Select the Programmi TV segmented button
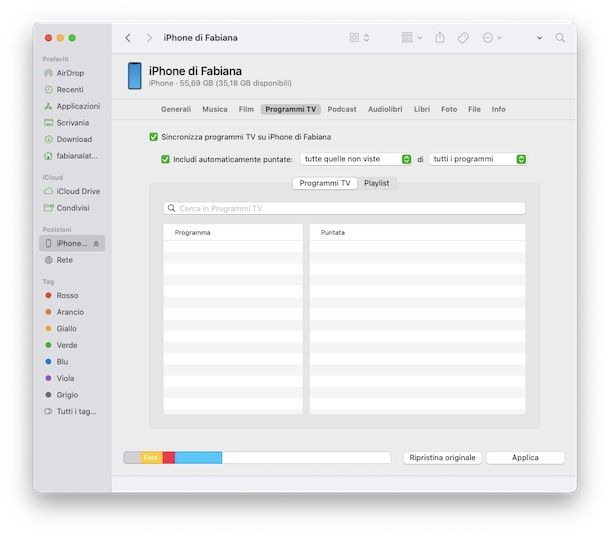Viewport: 610px width, 536px height. point(325,183)
